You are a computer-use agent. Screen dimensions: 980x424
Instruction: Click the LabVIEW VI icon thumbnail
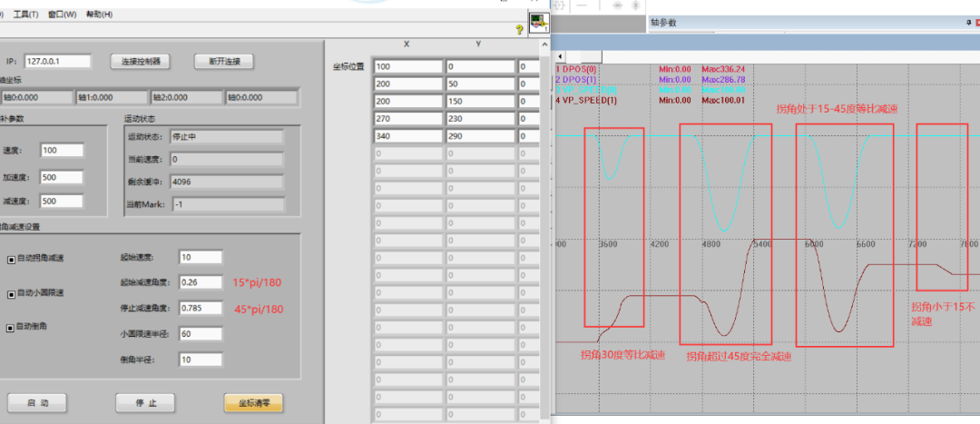pyautogui.click(x=538, y=23)
